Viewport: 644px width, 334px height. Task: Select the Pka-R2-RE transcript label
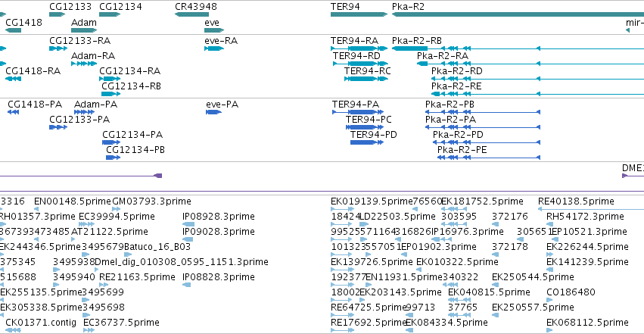pos(456,86)
